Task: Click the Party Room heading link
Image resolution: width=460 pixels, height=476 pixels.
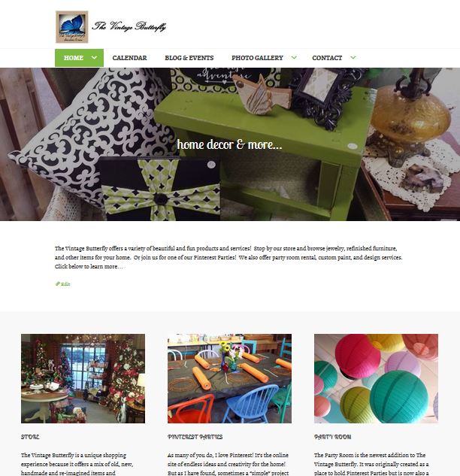Action: point(332,437)
